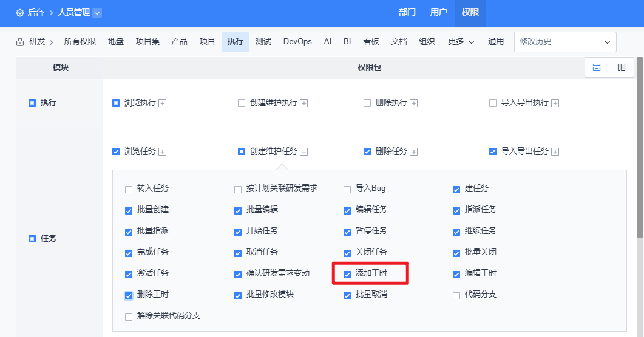
Task: Click the 后台 breadcrumb link
Action: [35, 12]
